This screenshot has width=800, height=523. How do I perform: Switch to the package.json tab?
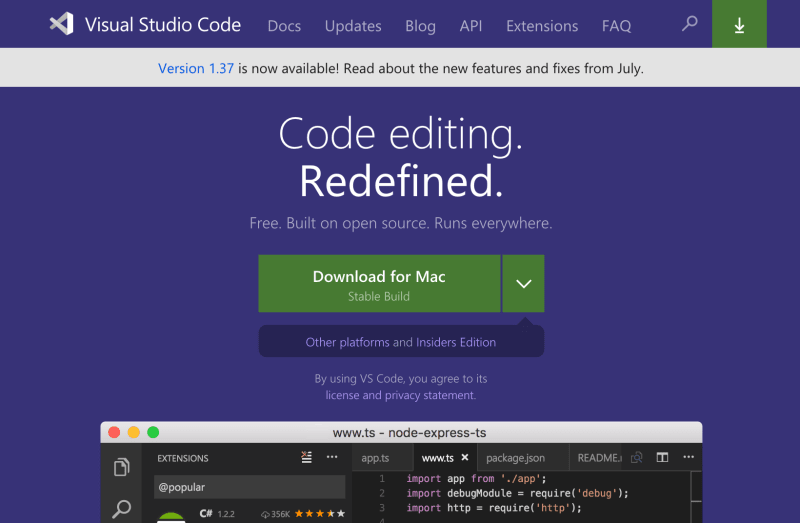click(522, 458)
